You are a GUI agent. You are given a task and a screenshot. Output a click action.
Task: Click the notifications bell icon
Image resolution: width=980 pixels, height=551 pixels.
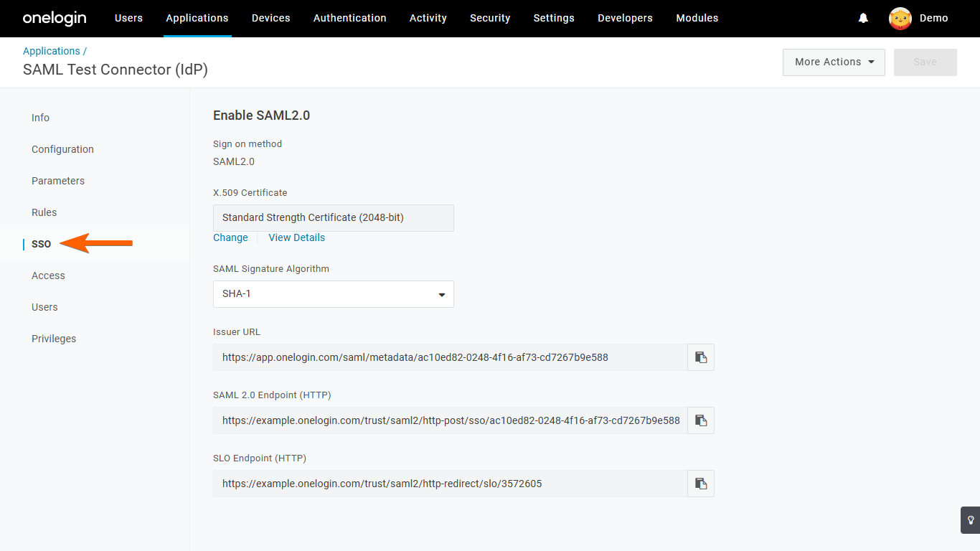(x=863, y=18)
